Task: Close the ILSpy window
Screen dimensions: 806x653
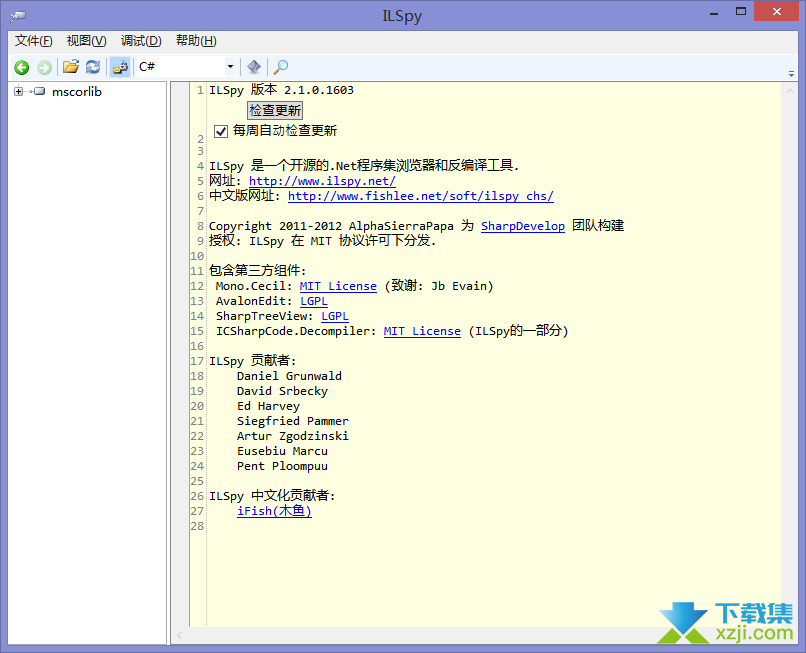Action: click(777, 11)
